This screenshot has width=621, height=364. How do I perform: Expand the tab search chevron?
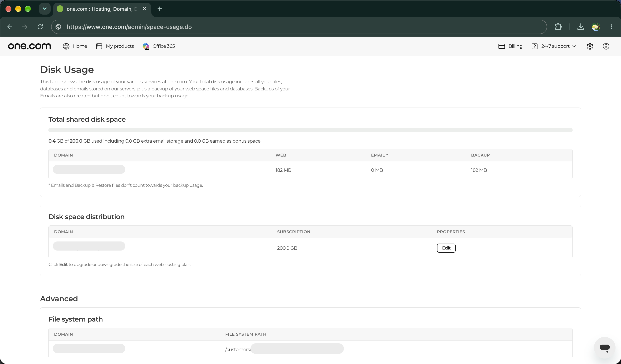point(45,9)
